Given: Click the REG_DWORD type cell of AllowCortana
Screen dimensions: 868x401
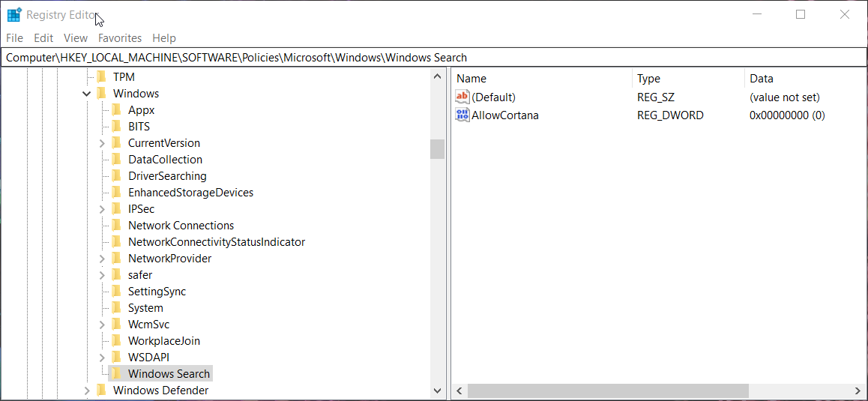Looking at the screenshot, I should click(x=670, y=115).
